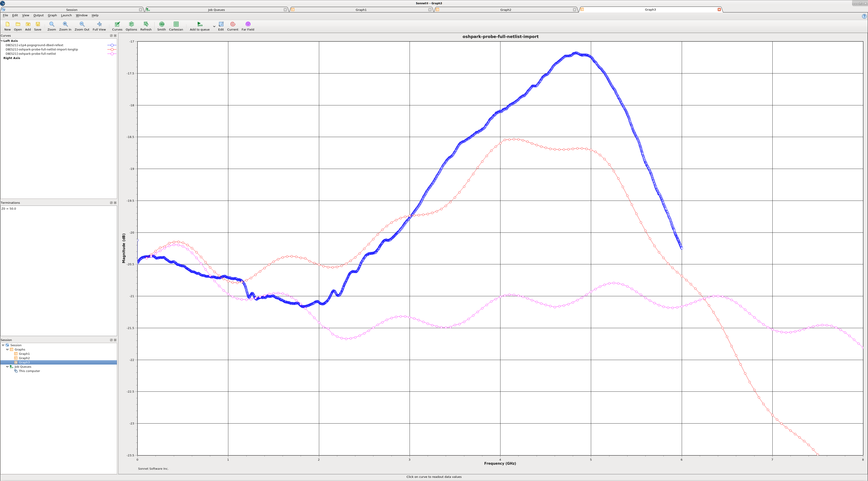Close the Graph2 tab
868x481 pixels.
pyautogui.click(x=575, y=10)
